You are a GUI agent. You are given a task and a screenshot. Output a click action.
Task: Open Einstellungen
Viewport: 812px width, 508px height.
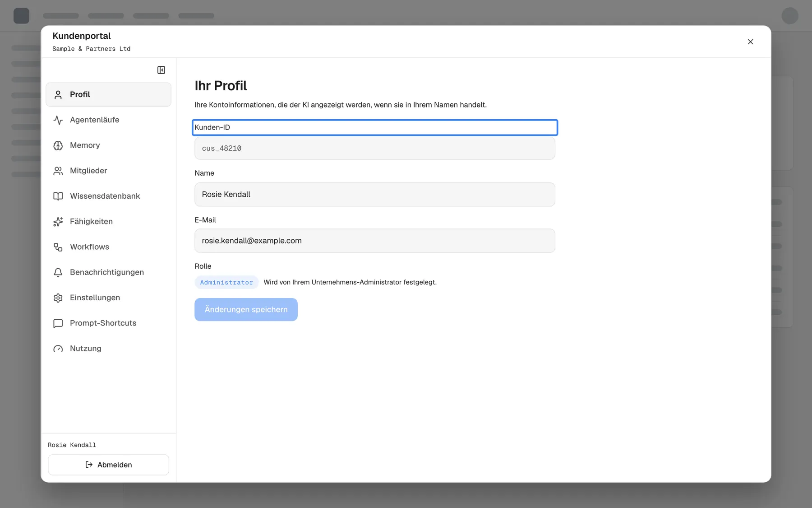(108, 298)
